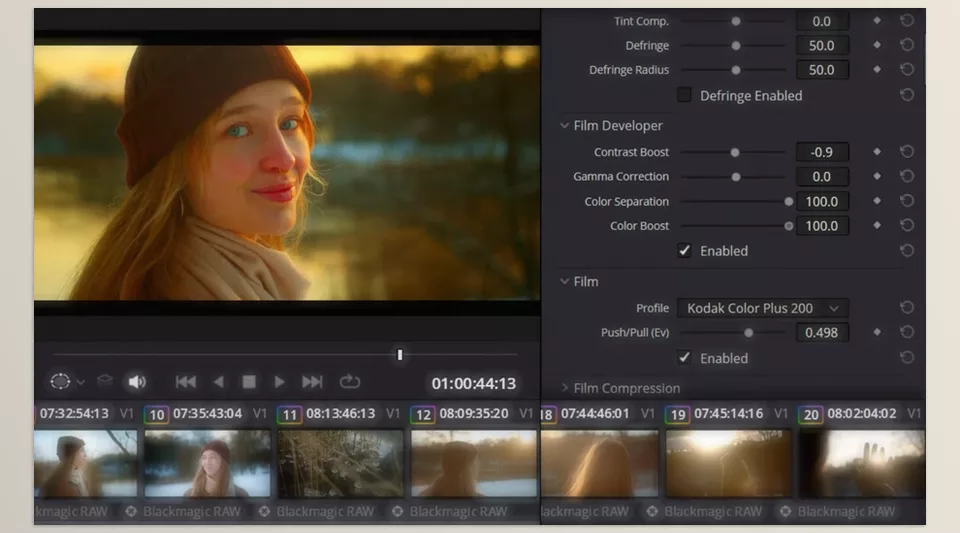Collapse the Film Developer section
This screenshot has height=533, width=960.
point(564,125)
